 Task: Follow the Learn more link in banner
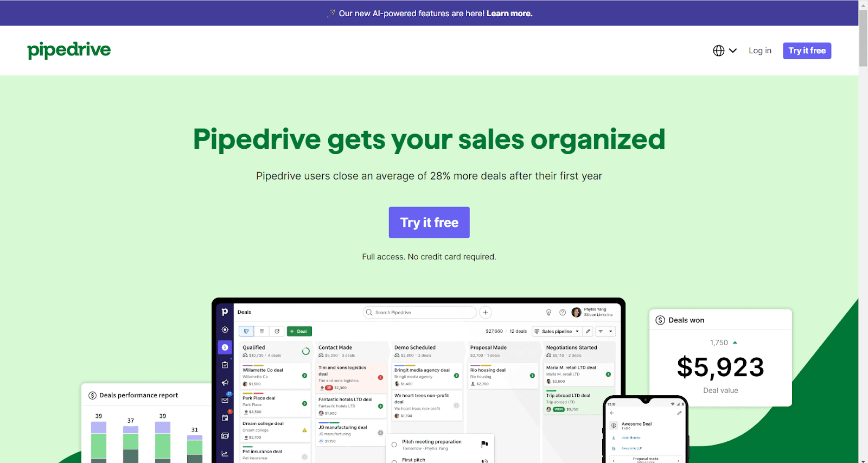click(x=509, y=14)
